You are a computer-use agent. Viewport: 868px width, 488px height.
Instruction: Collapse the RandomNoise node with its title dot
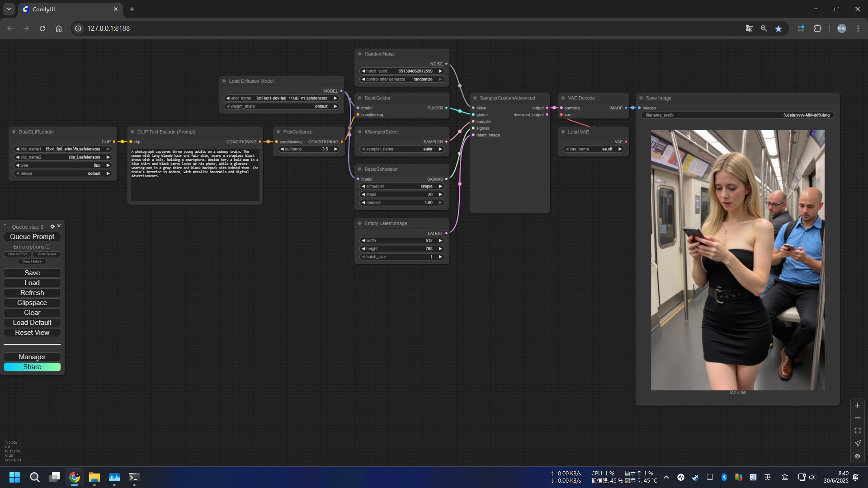click(360, 54)
